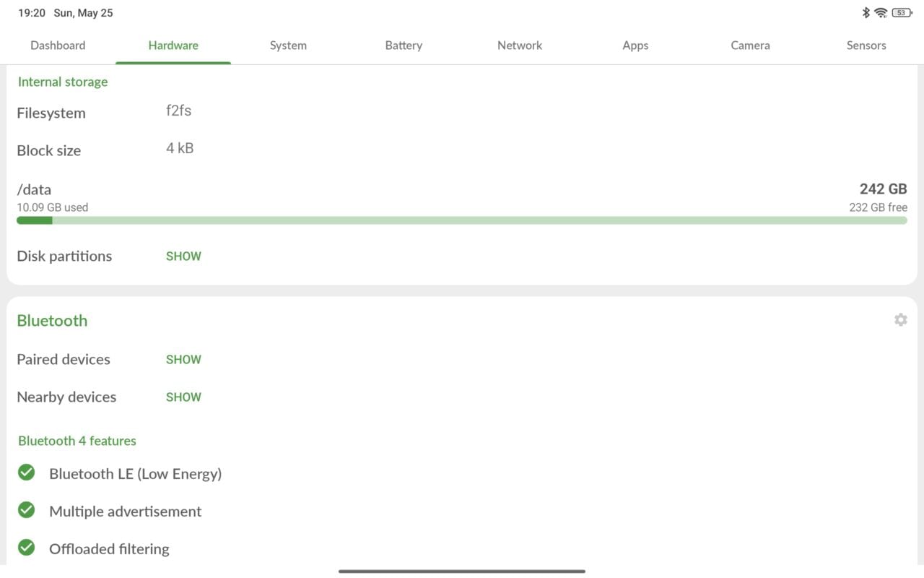Switch to the Dashboard tab

point(58,46)
